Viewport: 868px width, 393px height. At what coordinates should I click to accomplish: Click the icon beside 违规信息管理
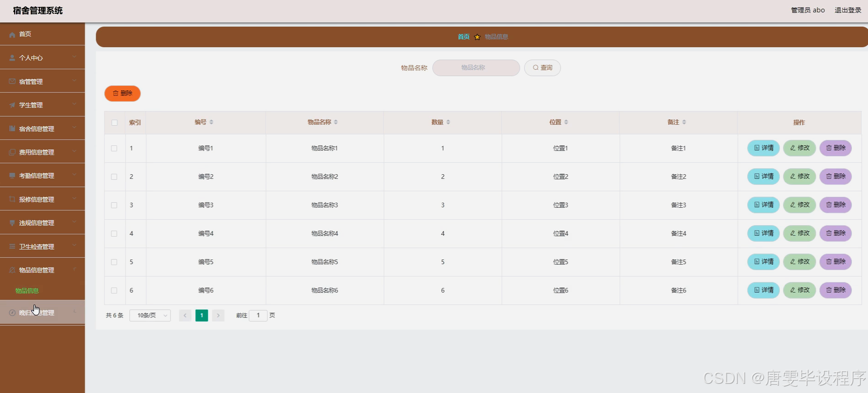[x=12, y=223]
